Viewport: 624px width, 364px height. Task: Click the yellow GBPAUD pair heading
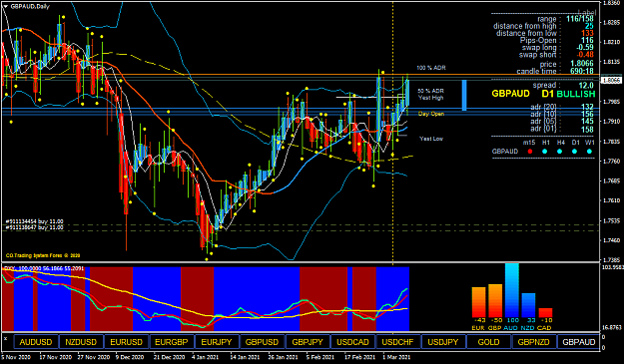(x=510, y=94)
